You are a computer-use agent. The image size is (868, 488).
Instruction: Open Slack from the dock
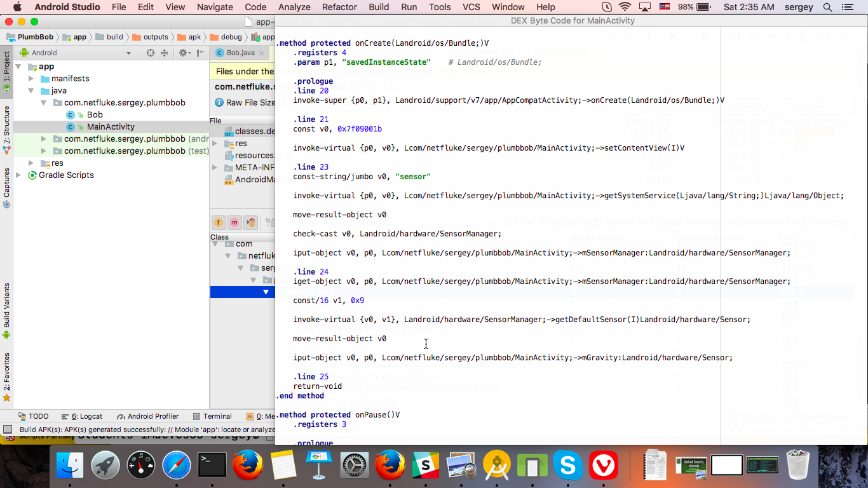click(426, 466)
